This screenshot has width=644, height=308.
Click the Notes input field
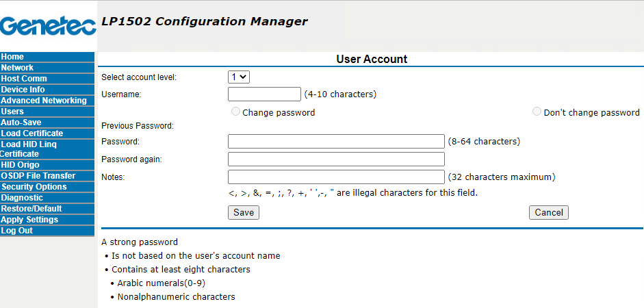tap(337, 177)
